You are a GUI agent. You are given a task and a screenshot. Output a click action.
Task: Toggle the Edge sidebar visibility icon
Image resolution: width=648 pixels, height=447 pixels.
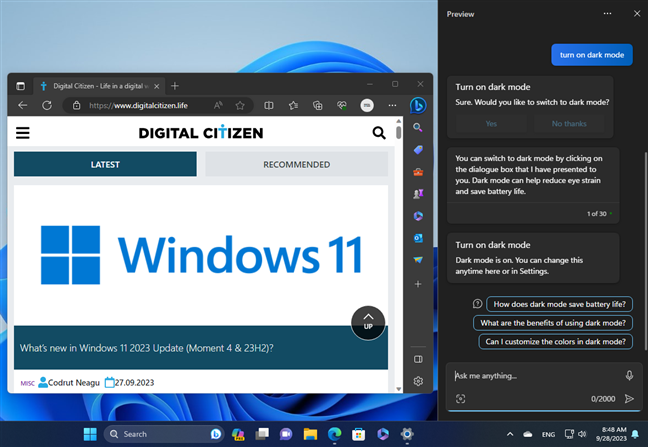coord(418,359)
